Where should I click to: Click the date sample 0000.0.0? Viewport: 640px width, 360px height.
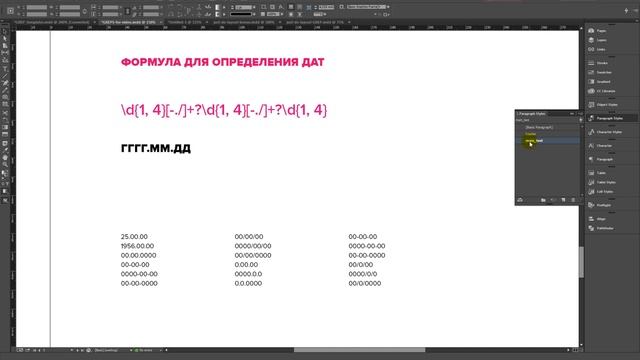(x=248, y=274)
